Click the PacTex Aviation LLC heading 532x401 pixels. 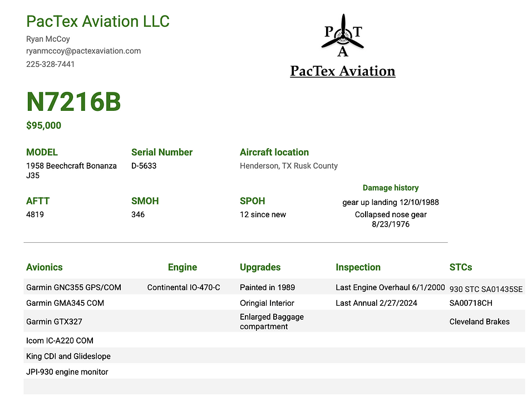tap(98, 21)
